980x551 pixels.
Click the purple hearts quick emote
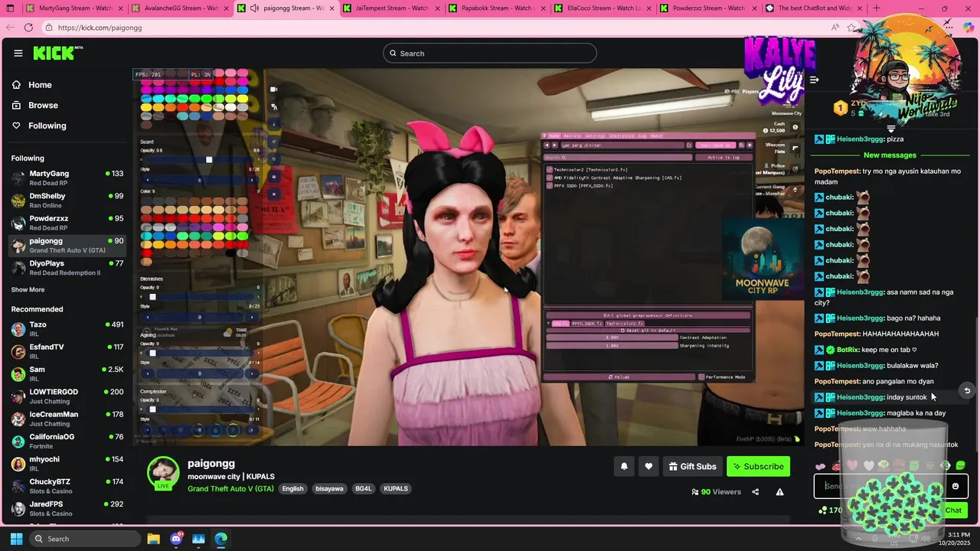pyautogui.click(x=821, y=466)
